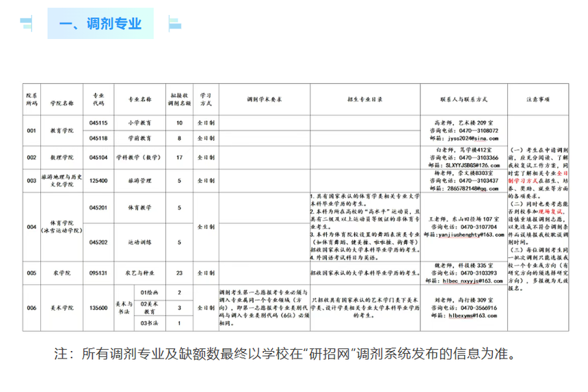This screenshot has width=588, height=392.
Task: Select the 拟接收调剂名额 column header
Action: (179, 100)
